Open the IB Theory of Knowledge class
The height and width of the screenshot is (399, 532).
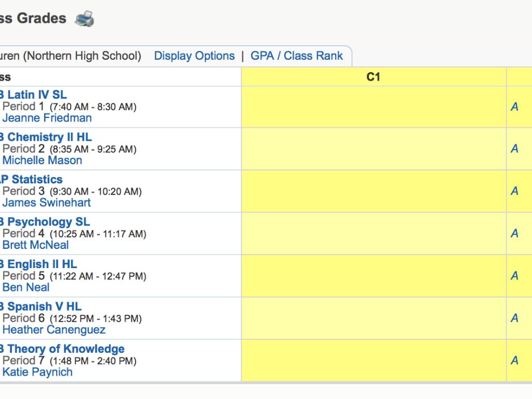tap(62, 349)
